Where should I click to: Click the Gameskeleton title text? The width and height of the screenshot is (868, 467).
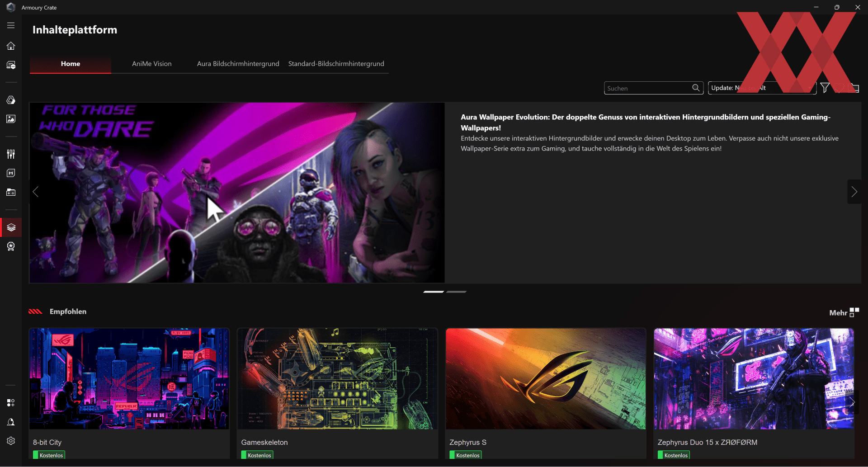click(264, 442)
